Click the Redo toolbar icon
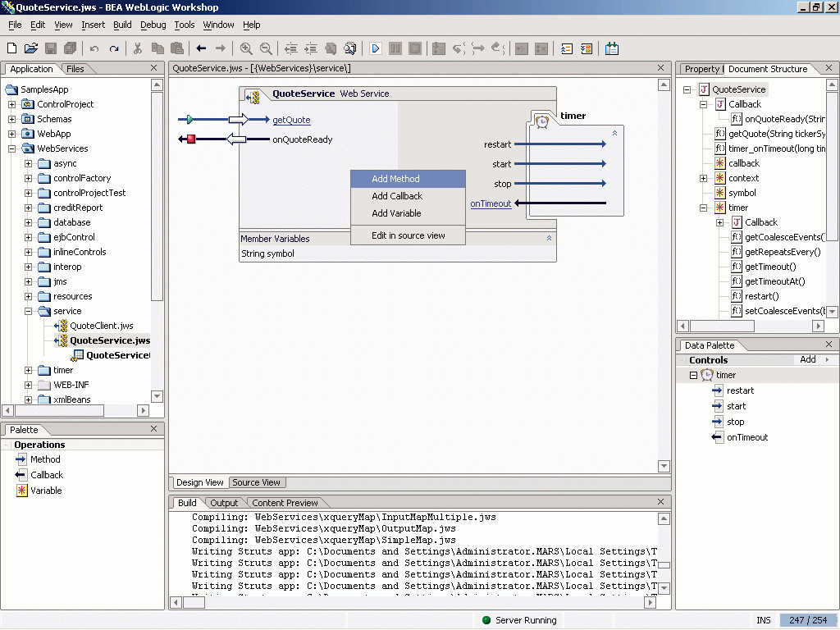This screenshot has height=630, width=840. pyautogui.click(x=113, y=48)
